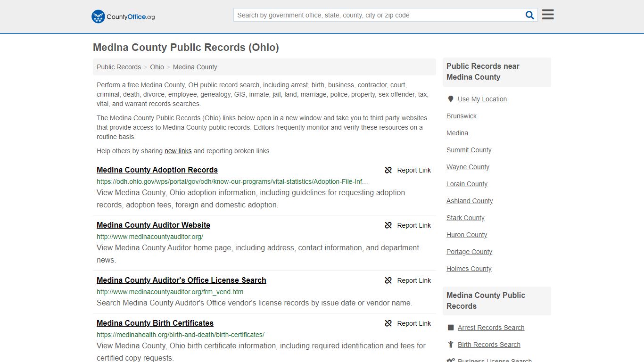
Task: Open the hamburger menu icon
Action: coord(548,15)
